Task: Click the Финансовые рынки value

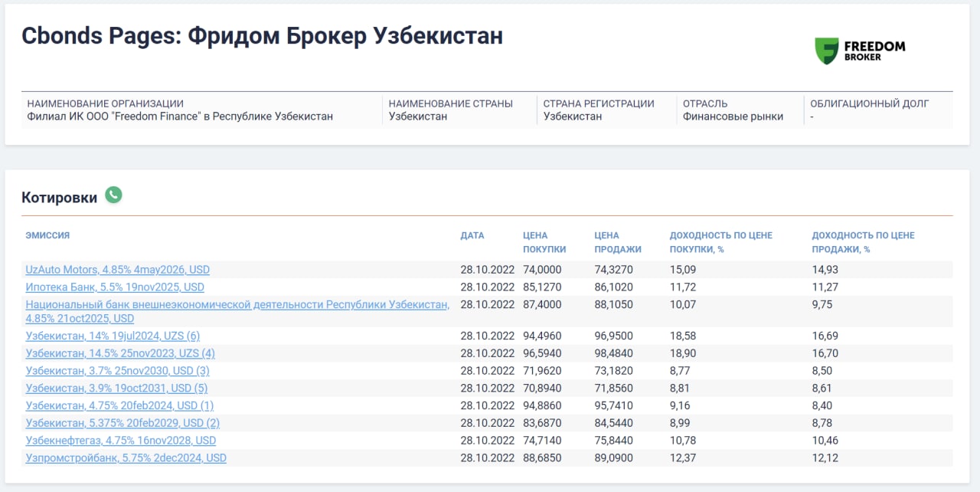Action: pos(733,116)
